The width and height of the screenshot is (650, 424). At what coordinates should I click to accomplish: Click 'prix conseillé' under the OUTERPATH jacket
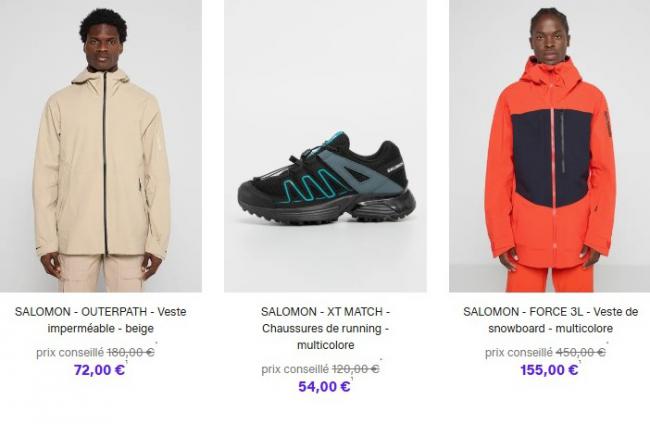70,353
